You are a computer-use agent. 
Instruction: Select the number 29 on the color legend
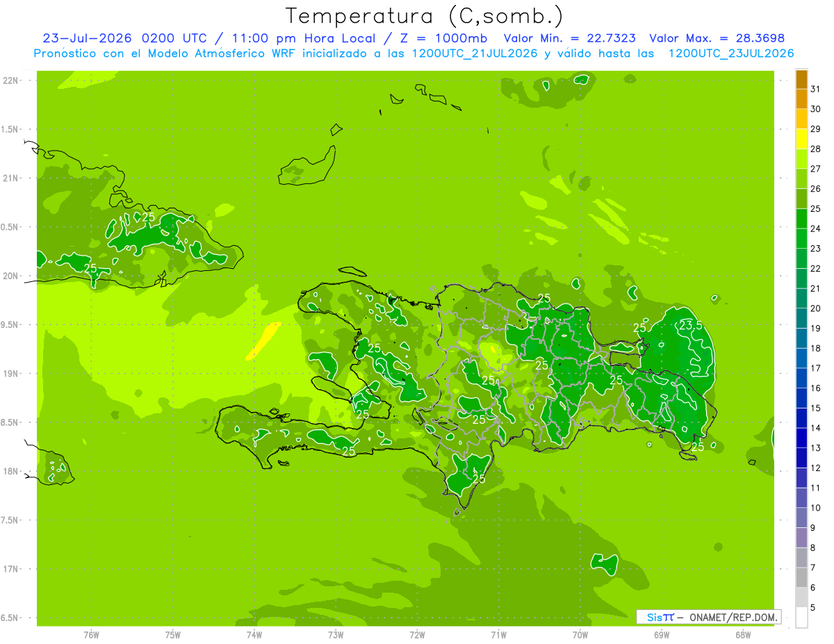click(x=815, y=129)
